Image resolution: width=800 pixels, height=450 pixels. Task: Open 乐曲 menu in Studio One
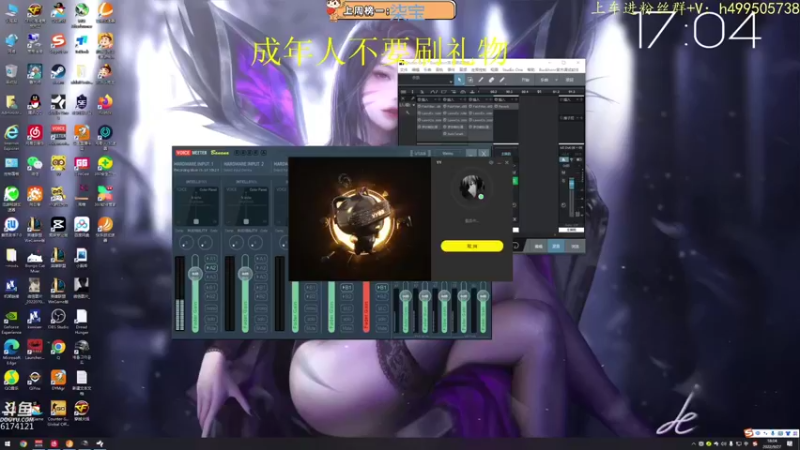[x=428, y=69]
